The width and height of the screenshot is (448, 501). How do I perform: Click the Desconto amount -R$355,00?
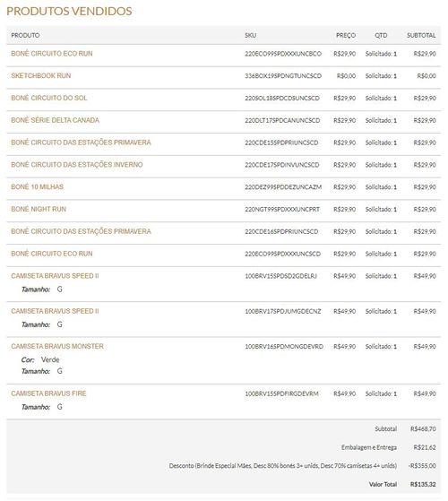(x=422, y=465)
